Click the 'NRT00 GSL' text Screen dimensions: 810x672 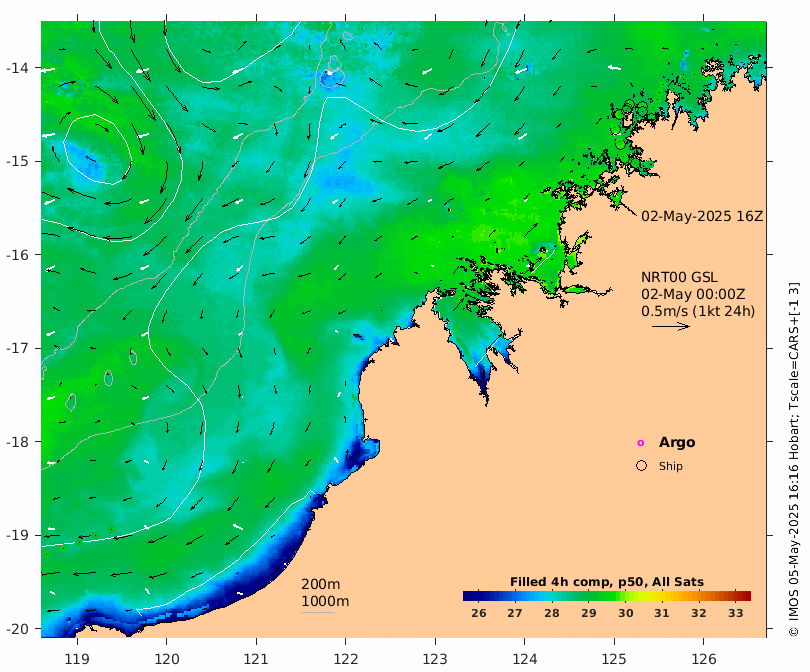coord(679,277)
